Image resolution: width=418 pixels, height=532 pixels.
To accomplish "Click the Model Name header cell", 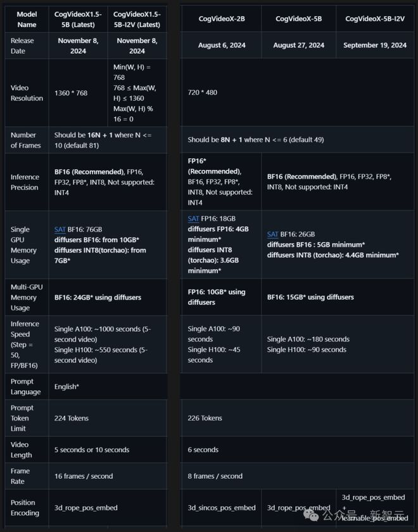I will point(27,19).
